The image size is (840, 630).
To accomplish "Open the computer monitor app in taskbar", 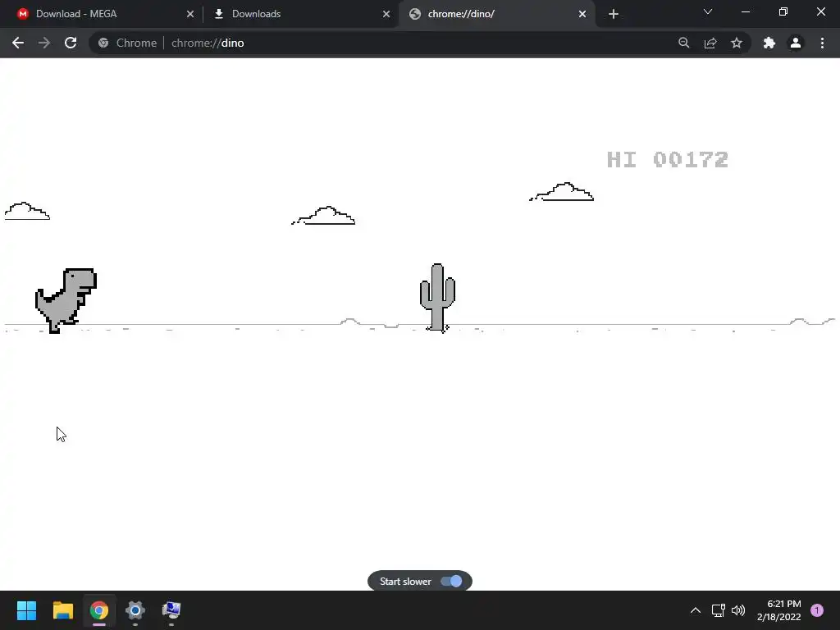I will [x=171, y=610].
